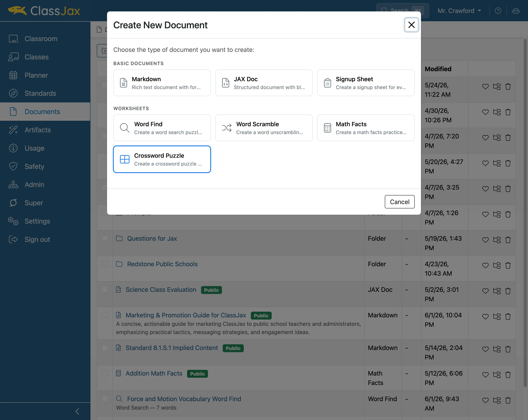Open the AI assistant robot icon

(516, 11)
